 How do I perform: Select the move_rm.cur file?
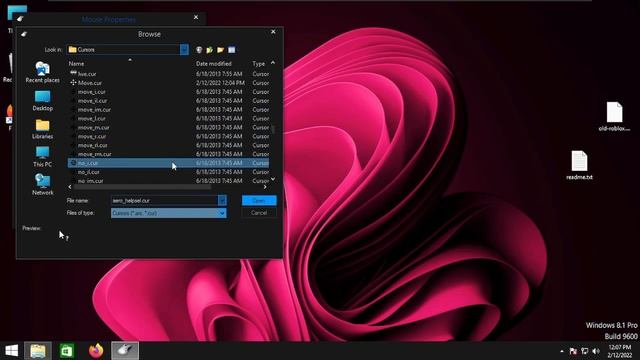(94, 154)
